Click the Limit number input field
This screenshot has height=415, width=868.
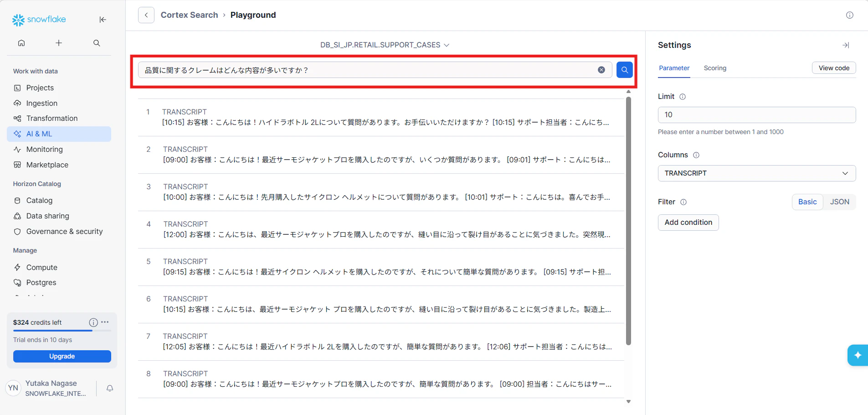click(757, 115)
